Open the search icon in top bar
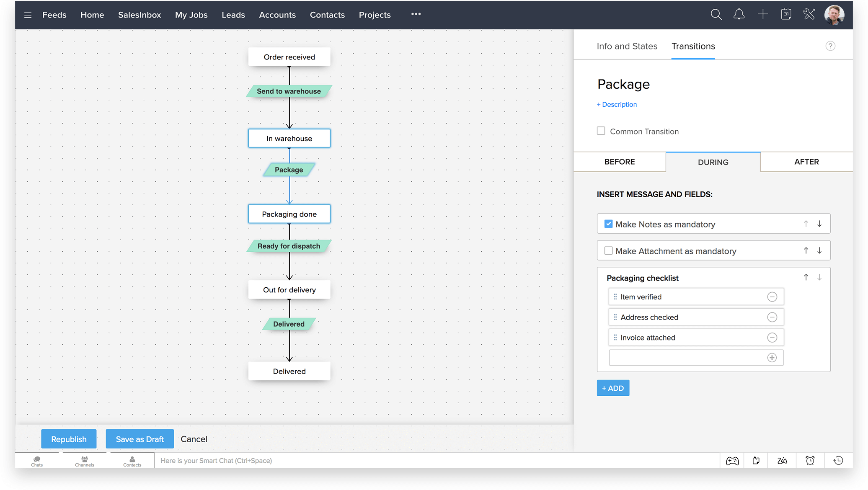 click(716, 15)
